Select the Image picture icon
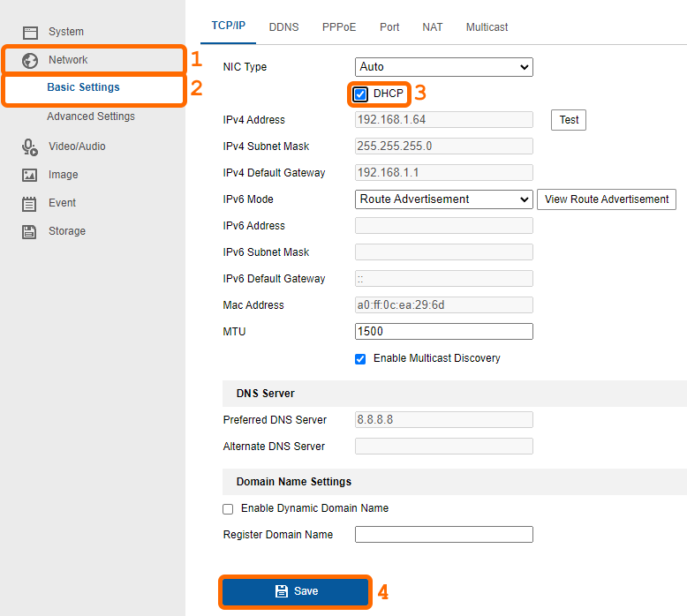This screenshot has height=616, width=687. (29, 175)
